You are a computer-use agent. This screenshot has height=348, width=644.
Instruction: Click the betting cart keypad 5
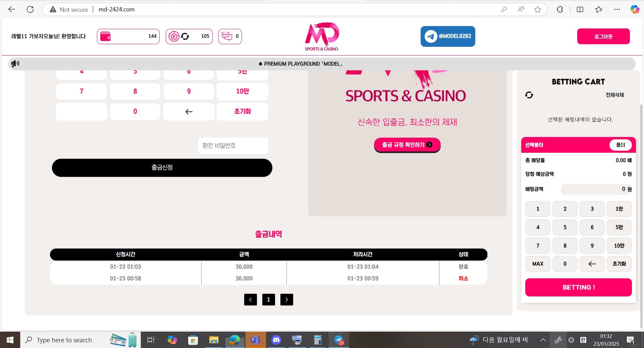click(x=565, y=227)
